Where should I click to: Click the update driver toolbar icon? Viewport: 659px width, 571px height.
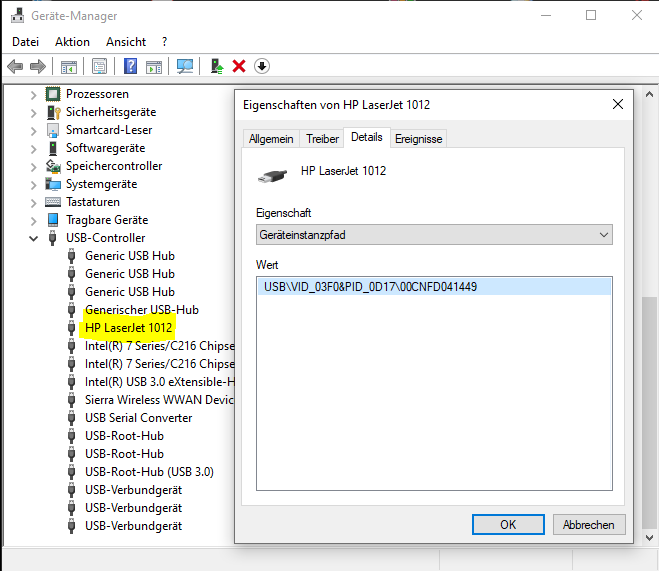click(217, 66)
